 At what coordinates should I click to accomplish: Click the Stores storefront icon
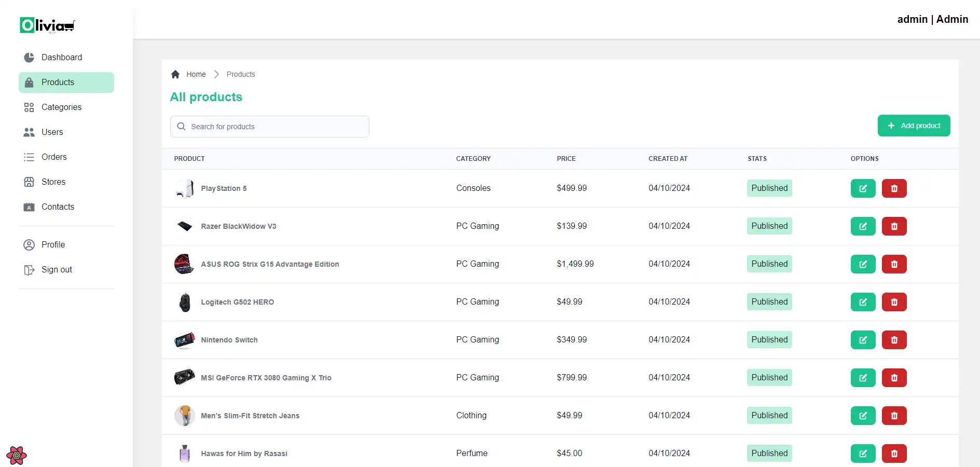pos(29,182)
